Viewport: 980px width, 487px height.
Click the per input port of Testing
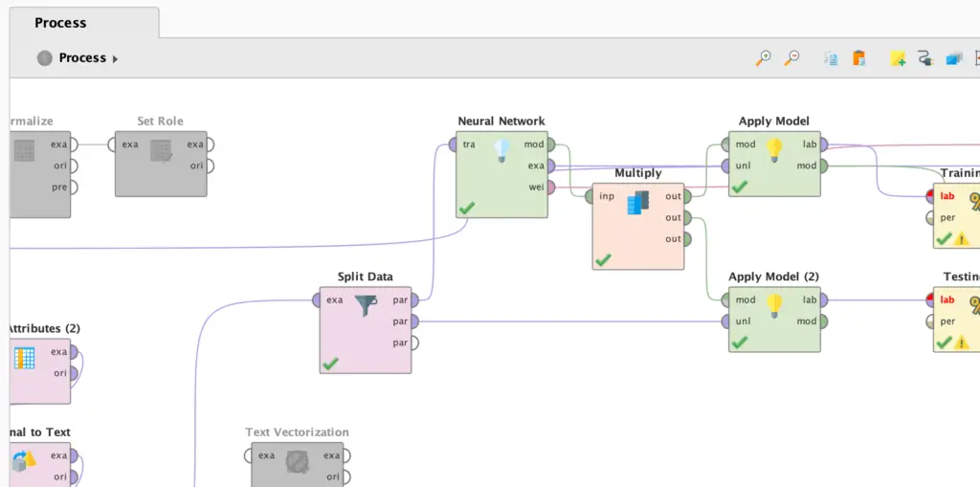pos(931,322)
